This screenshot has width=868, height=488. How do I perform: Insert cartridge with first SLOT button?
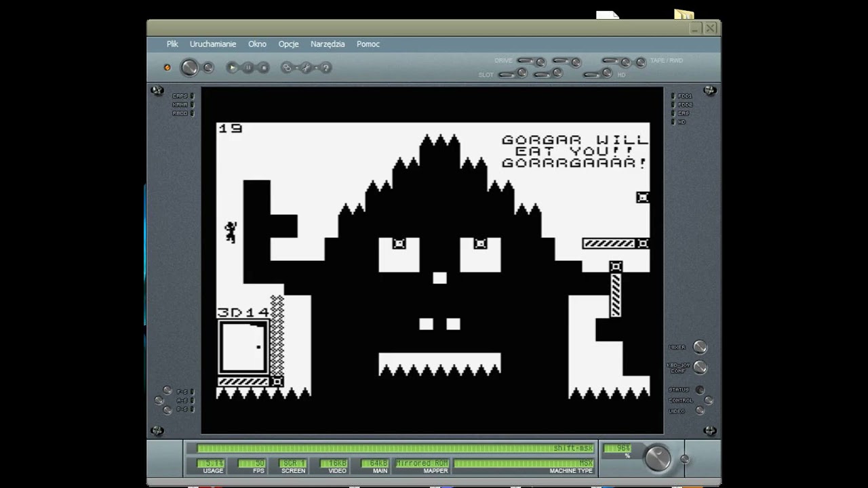tap(507, 75)
